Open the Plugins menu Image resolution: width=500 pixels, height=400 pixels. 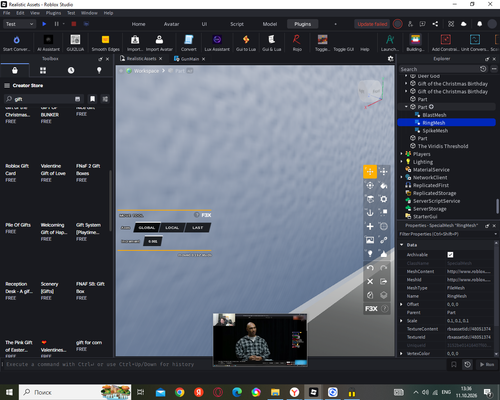pos(53,13)
